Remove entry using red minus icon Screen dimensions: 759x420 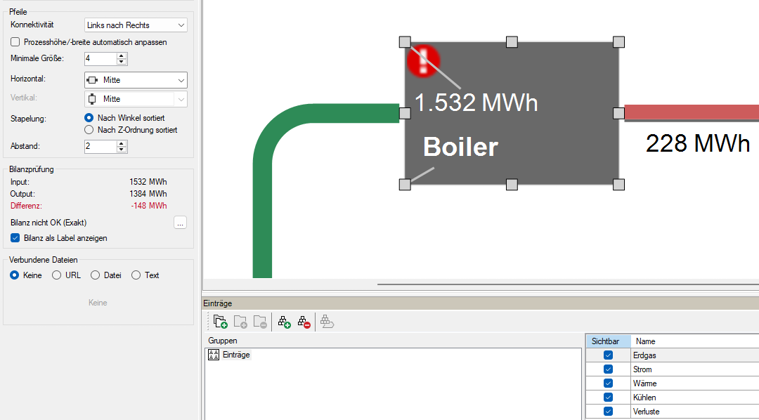304,322
